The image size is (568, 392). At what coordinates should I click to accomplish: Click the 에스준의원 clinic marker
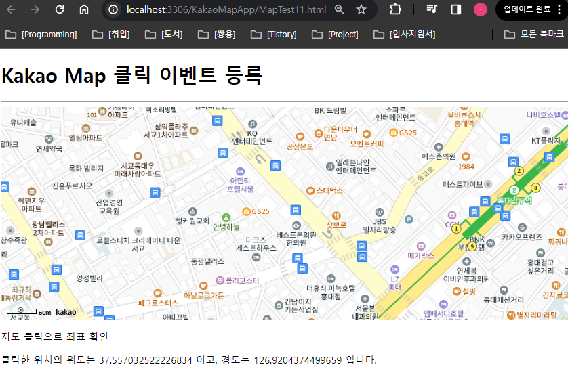tap(439, 147)
